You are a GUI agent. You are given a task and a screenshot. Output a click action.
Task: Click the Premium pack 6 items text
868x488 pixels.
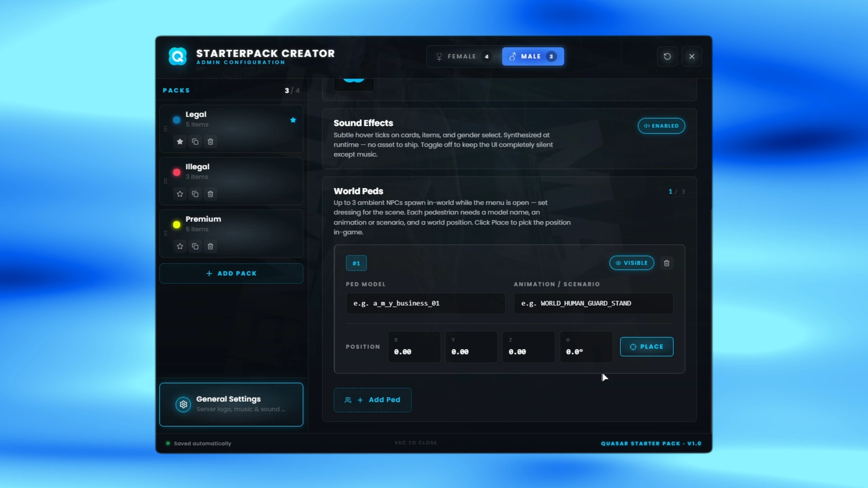coord(197,229)
